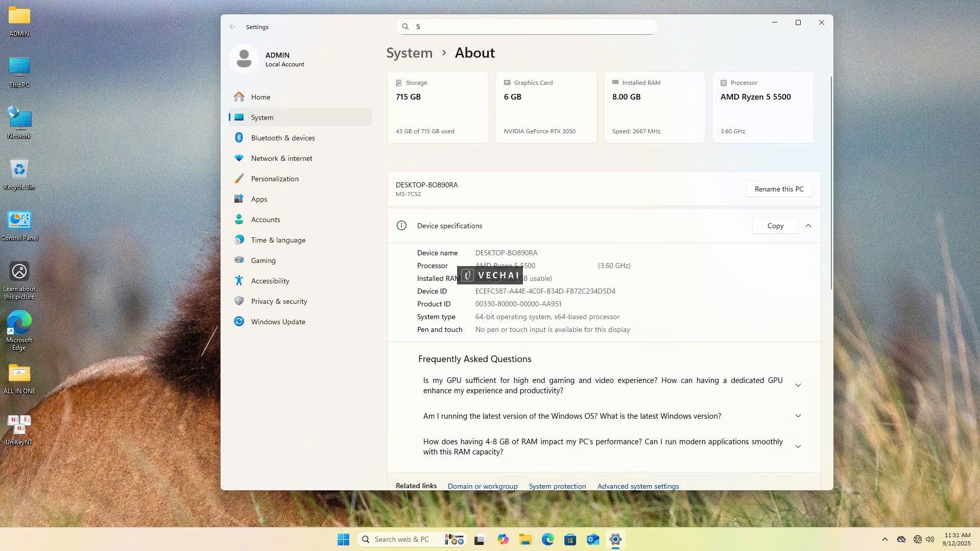Screen dimensions: 980x551
Task: Click the Rename this PC button
Action: (779, 189)
